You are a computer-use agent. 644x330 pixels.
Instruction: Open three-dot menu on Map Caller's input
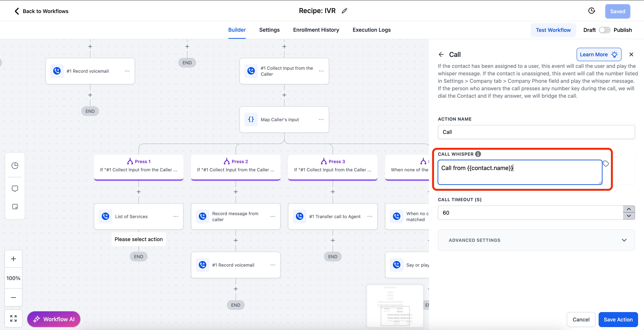tap(321, 120)
